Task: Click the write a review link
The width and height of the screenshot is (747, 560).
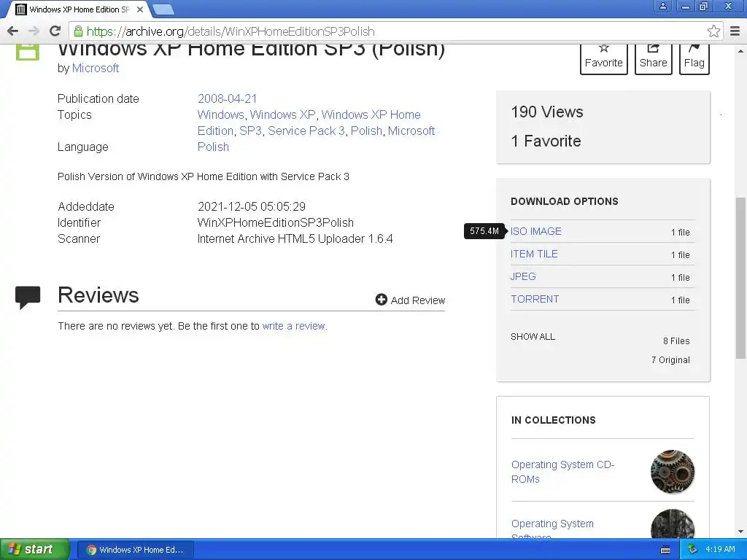Action: [x=293, y=326]
